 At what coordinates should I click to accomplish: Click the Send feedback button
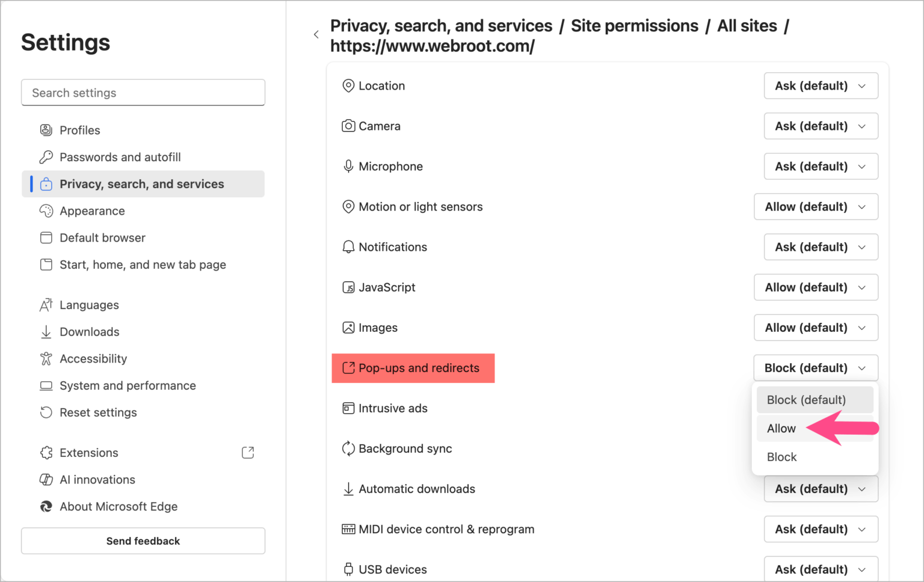point(143,541)
